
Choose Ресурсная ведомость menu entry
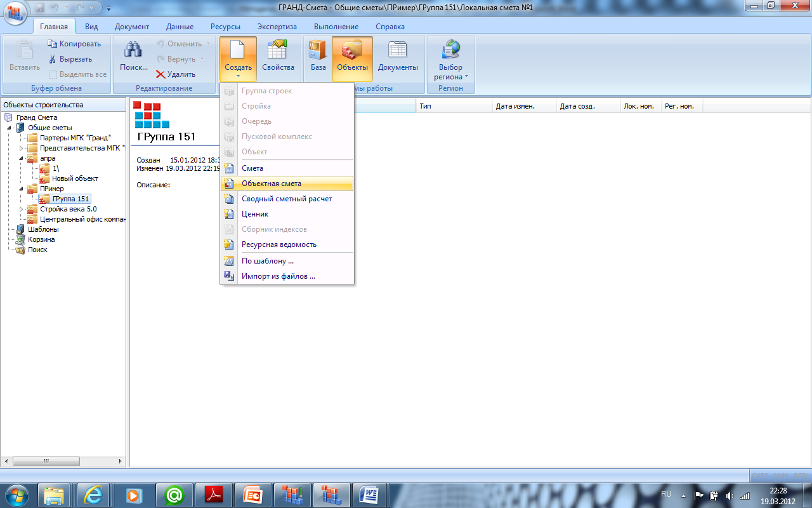pyautogui.click(x=287, y=244)
